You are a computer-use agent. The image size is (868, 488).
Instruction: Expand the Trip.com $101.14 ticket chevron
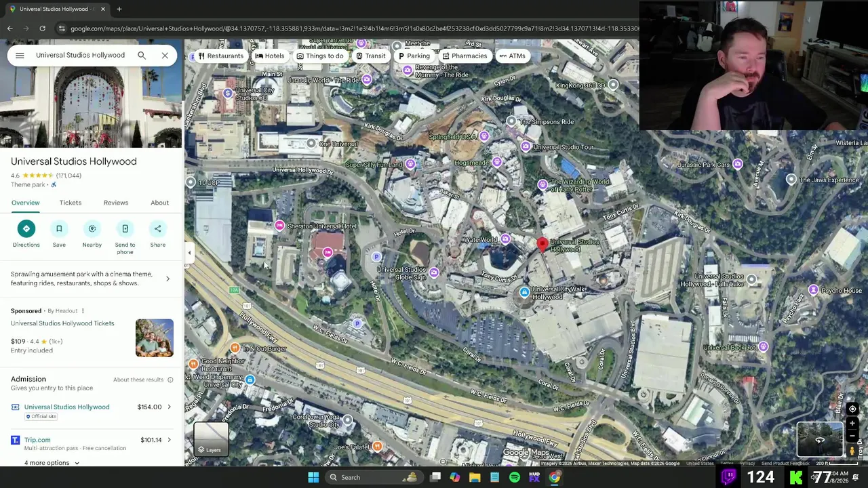pyautogui.click(x=169, y=440)
